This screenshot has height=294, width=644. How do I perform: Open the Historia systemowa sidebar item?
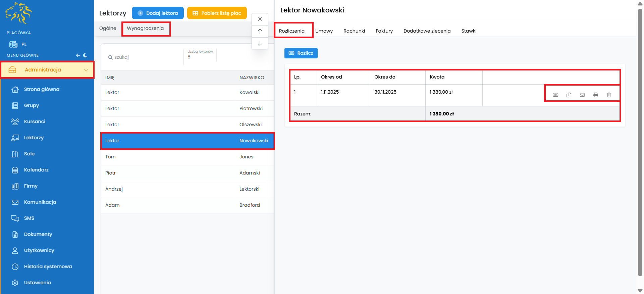click(x=48, y=266)
